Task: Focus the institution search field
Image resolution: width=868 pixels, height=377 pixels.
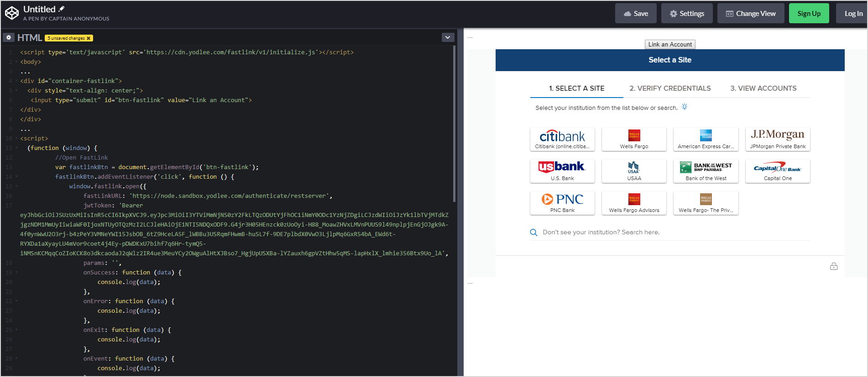Action: pos(675,232)
